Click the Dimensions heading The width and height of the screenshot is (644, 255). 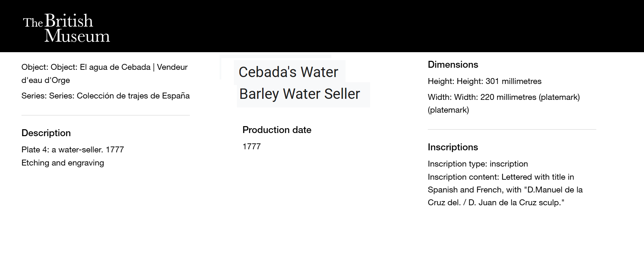point(453,65)
